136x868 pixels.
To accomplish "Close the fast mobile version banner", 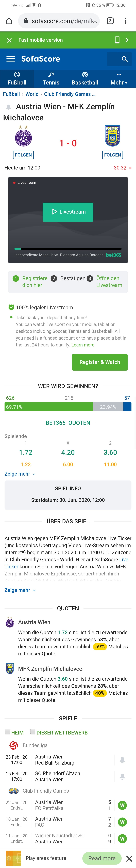I will [x=9, y=40].
